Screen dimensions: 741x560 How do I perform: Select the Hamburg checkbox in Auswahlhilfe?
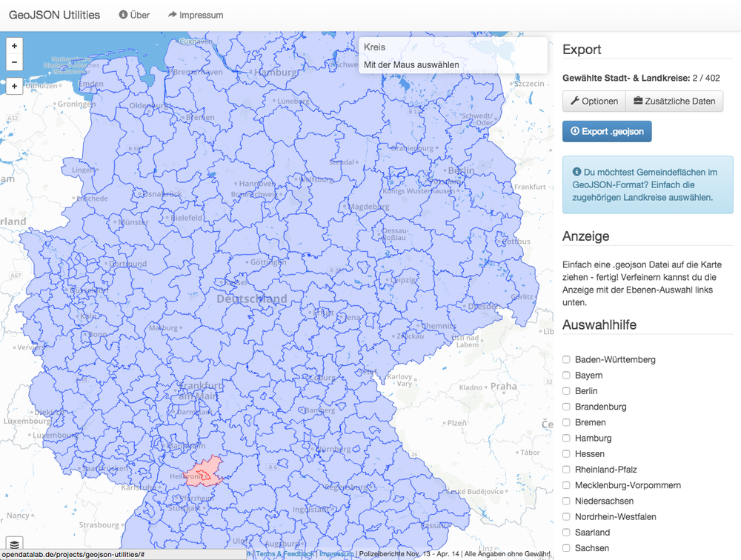click(x=566, y=438)
